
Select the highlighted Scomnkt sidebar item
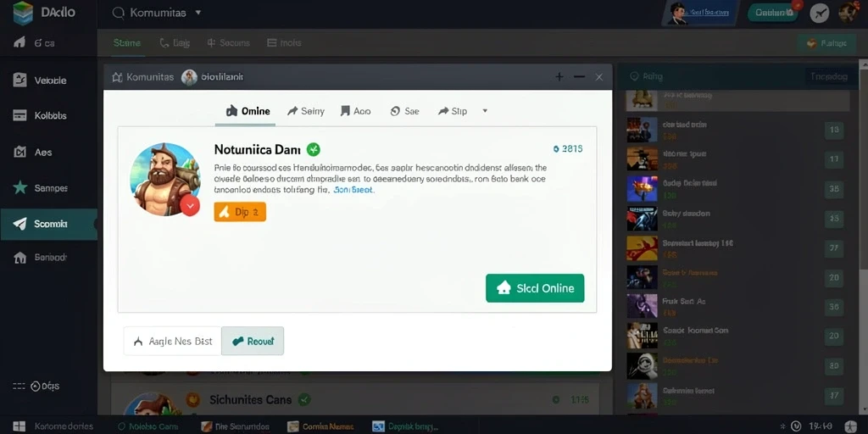pos(48,224)
